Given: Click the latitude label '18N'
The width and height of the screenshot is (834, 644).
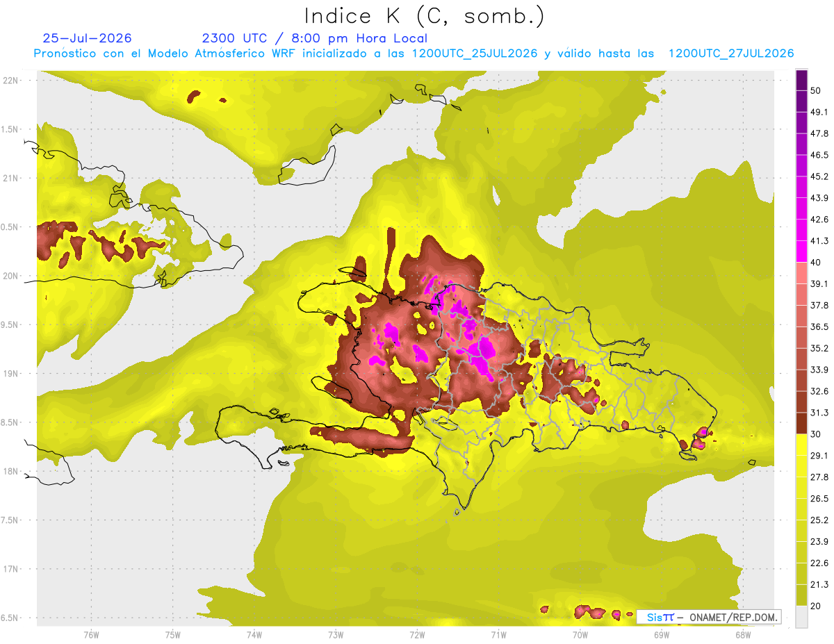Looking at the screenshot, I should point(10,472).
